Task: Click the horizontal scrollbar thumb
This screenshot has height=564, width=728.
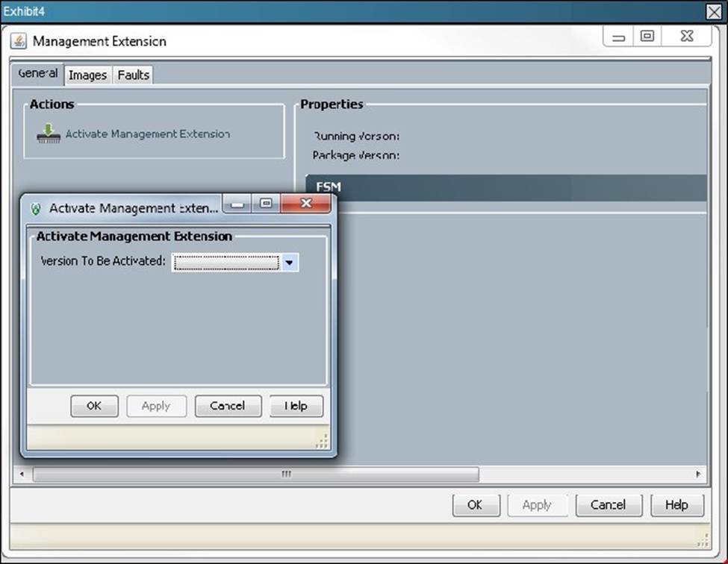Action: [x=256, y=474]
